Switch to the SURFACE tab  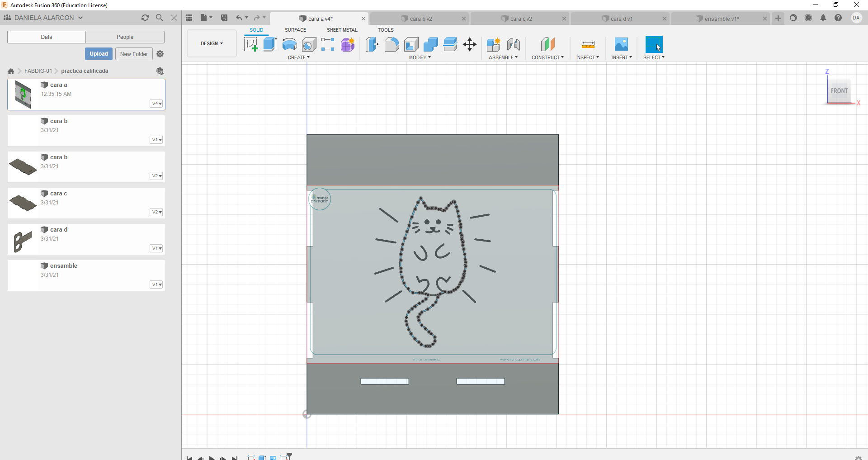[x=295, y=30]
